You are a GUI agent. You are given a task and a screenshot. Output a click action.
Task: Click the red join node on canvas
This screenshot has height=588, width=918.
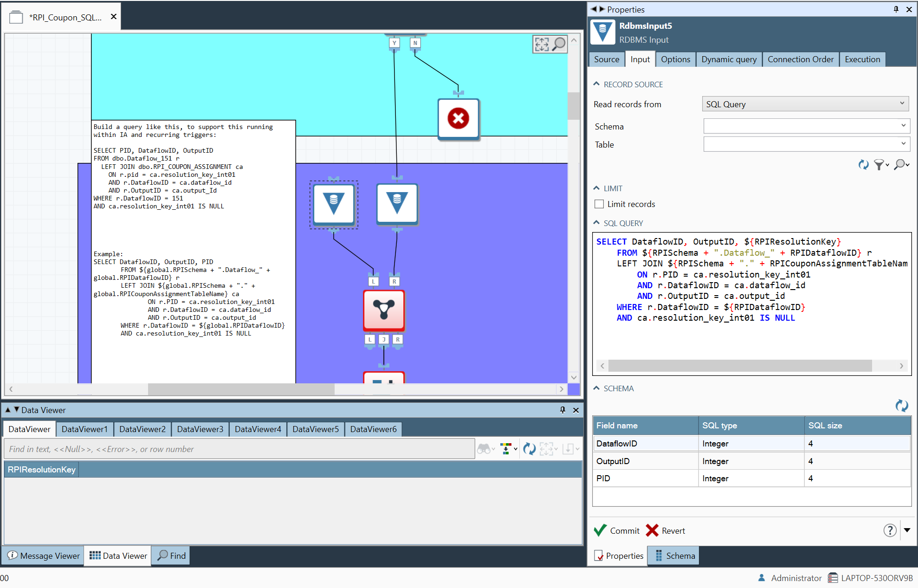[384, 310]
